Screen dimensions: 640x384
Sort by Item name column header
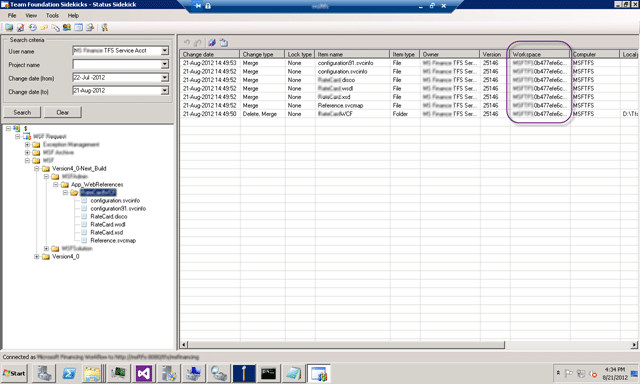click(x=353, y=54)
